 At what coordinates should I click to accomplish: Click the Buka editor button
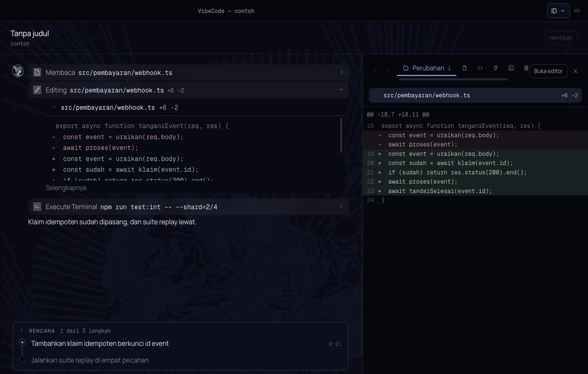coord(548,71)
